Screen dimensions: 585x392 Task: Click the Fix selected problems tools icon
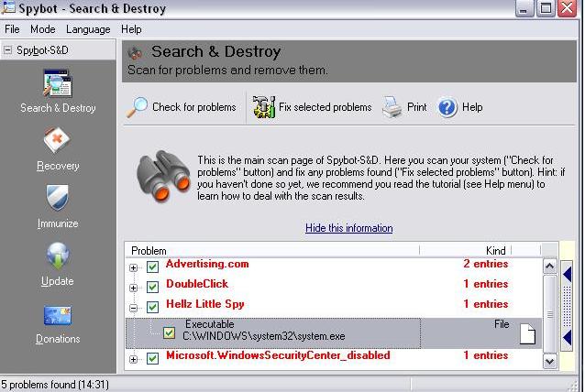264,107
